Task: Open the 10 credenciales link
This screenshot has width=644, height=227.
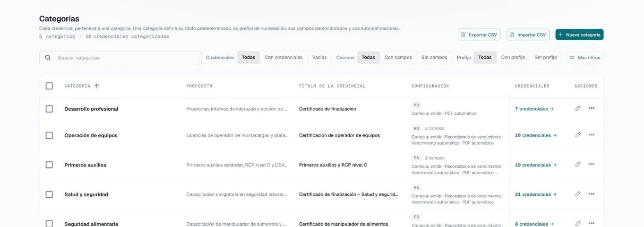Action: click(x=536, y=135)
